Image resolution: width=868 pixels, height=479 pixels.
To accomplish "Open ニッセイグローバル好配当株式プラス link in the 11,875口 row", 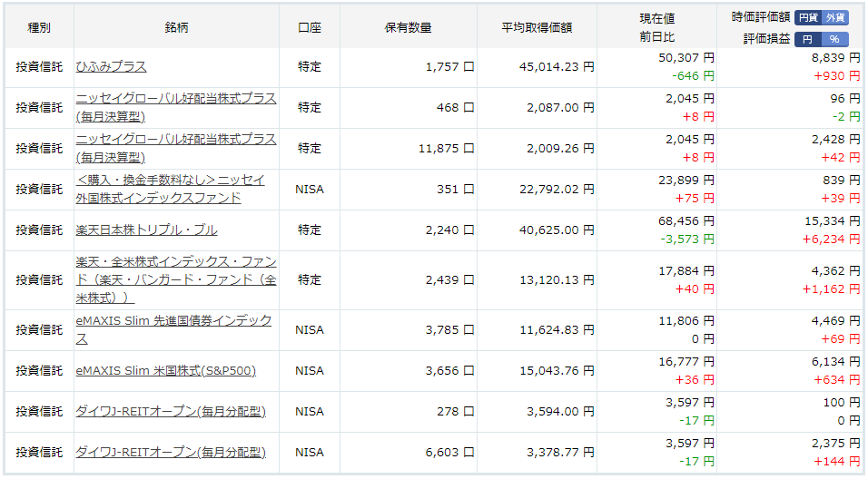I will (176, 148).
